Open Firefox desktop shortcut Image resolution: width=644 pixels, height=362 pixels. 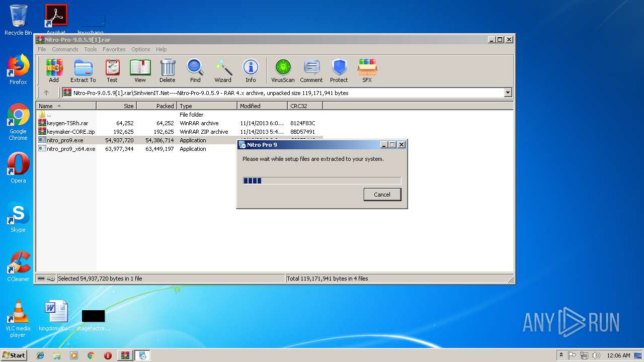pos(18,69)
